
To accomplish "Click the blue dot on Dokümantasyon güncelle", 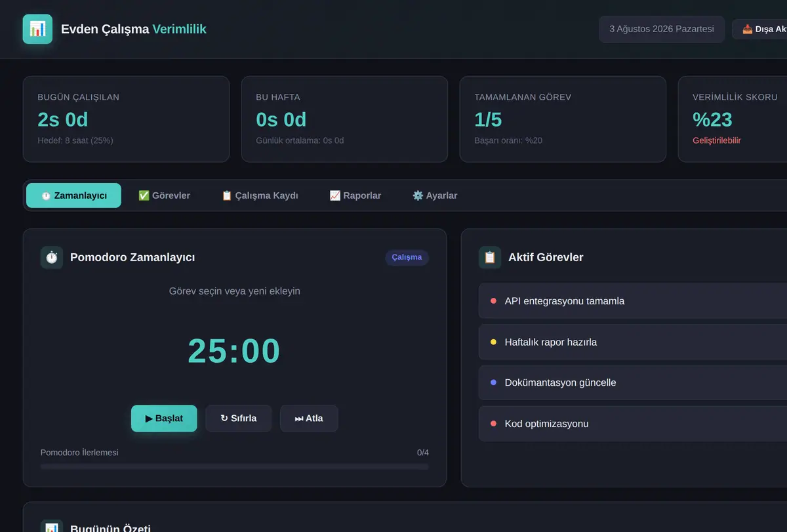I will [x=493, y=382].
